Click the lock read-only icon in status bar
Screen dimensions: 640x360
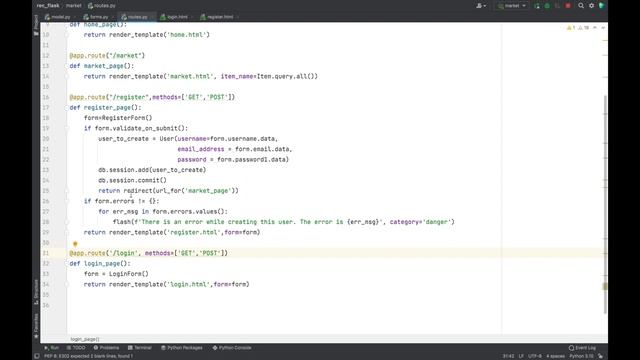601,356
